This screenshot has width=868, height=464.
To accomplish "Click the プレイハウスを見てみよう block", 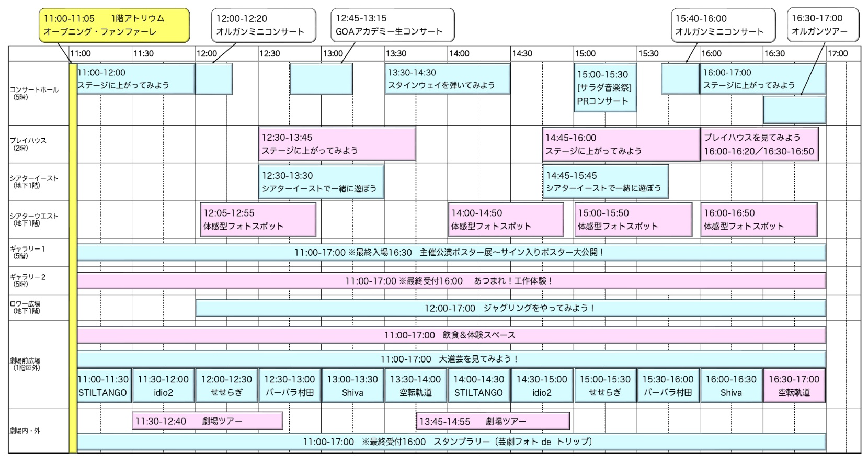I will (759, 144).
